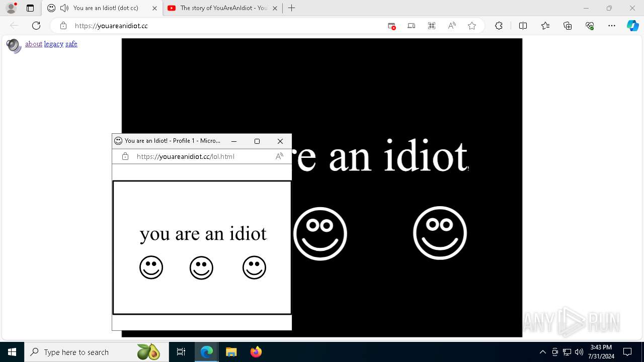Click the Meet Now tray icon
Viewport: 644px width, 362px height.
pos(555,352)
